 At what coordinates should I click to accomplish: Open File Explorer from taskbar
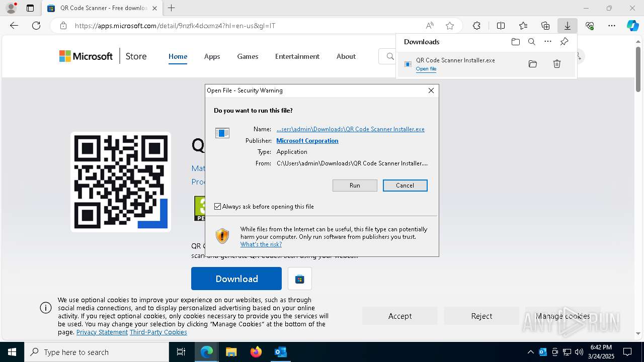tap(231, 352)
